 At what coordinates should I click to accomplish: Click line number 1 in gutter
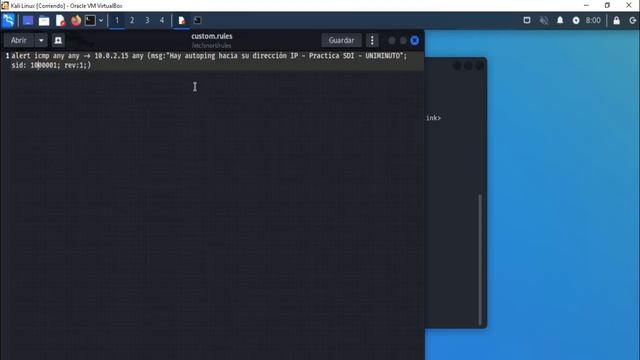[7, 56]
